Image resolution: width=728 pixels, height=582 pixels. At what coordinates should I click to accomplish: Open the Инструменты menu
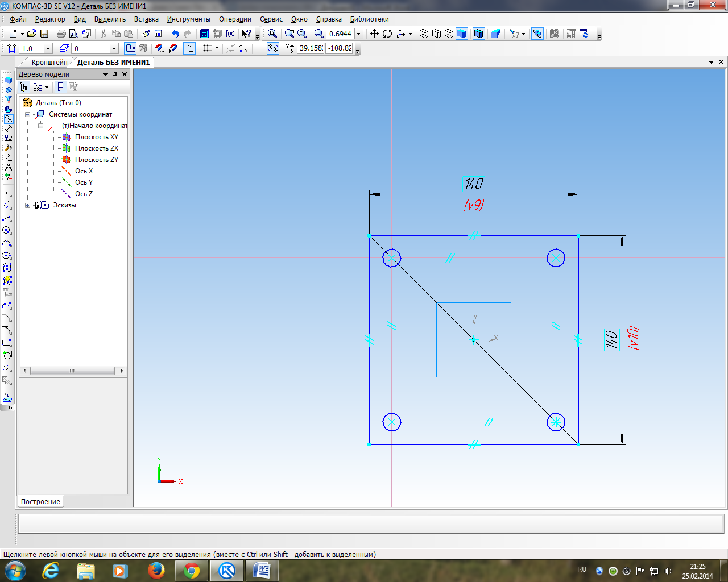188,19
